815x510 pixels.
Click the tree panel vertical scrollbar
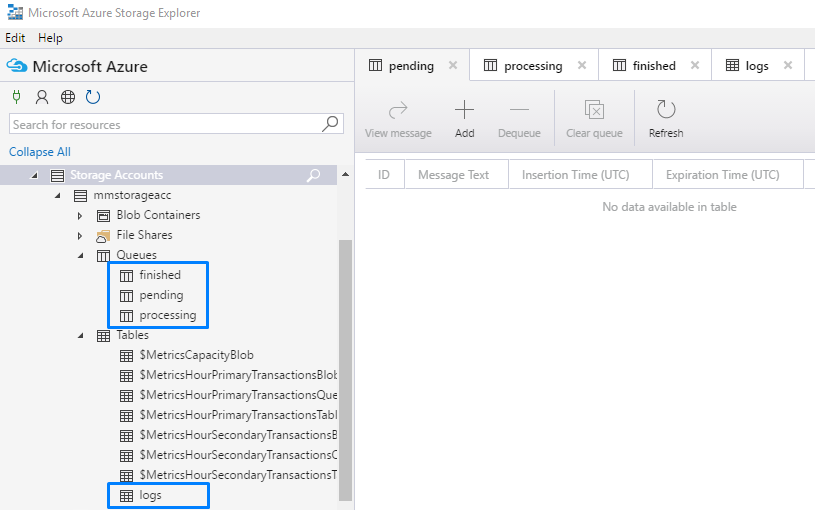pyautogui.click(x=345, y=370)
